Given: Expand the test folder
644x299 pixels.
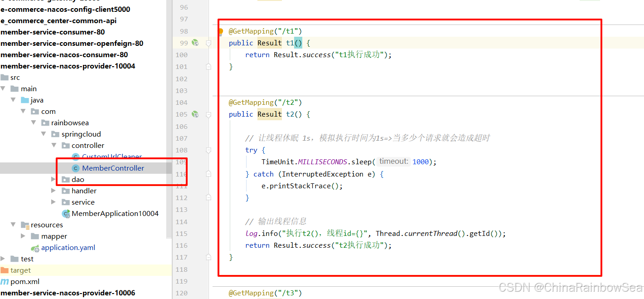Looking at the screenshot, I should coord(3,259).
